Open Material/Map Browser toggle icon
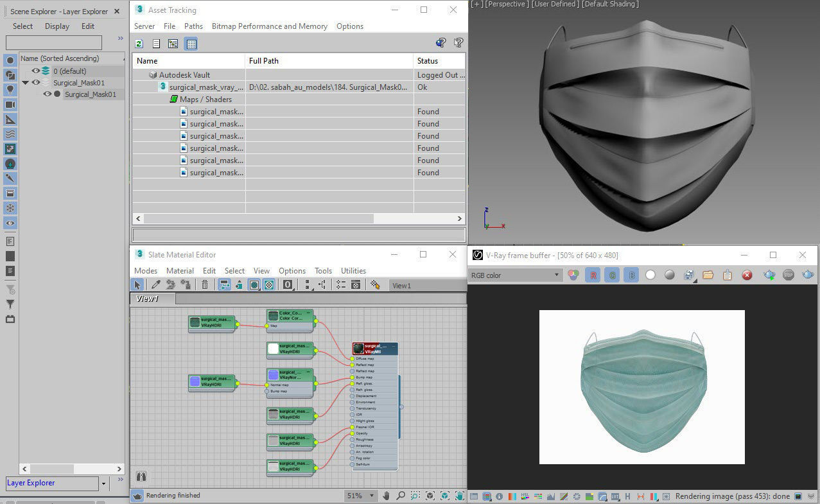Screen dimensions: 820x504 (x=341, y=284)
